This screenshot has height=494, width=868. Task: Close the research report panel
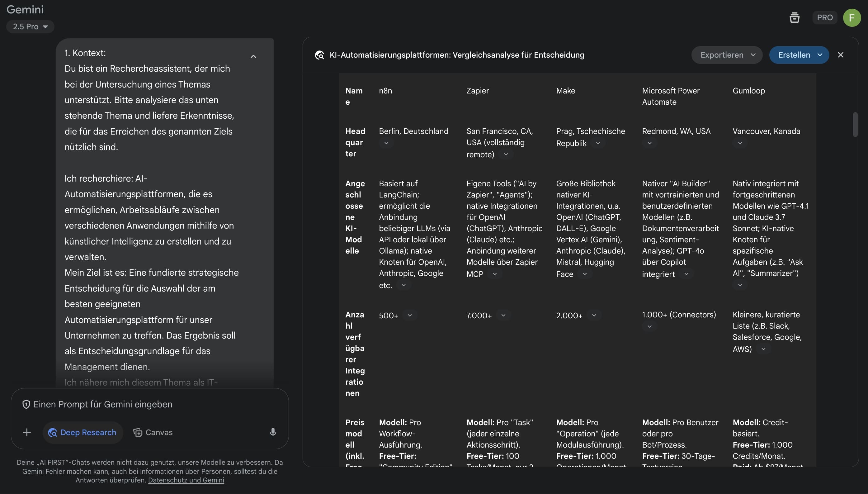pyautogui.click(x=840, y=55)
